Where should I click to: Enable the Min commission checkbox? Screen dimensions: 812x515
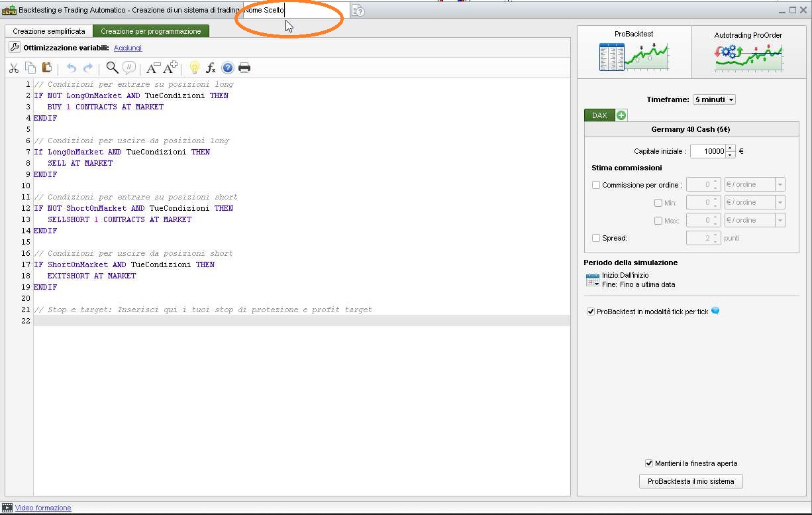(658, 203)
